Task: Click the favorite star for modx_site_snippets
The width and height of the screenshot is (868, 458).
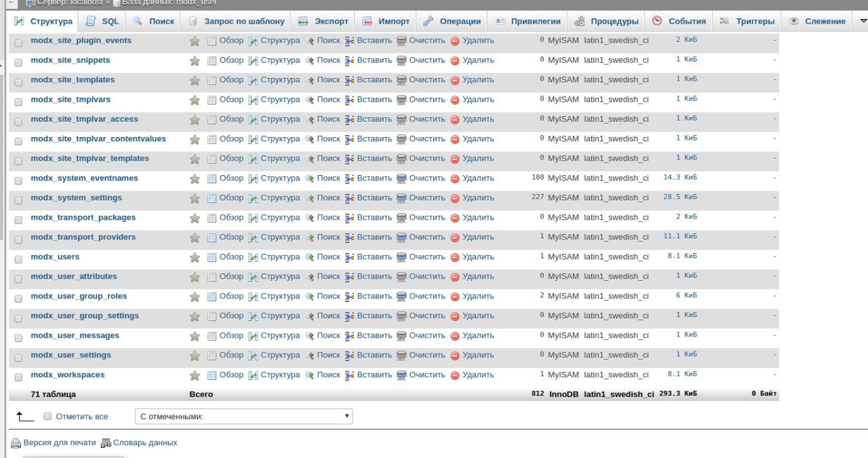Action: (x=195, y=61)
